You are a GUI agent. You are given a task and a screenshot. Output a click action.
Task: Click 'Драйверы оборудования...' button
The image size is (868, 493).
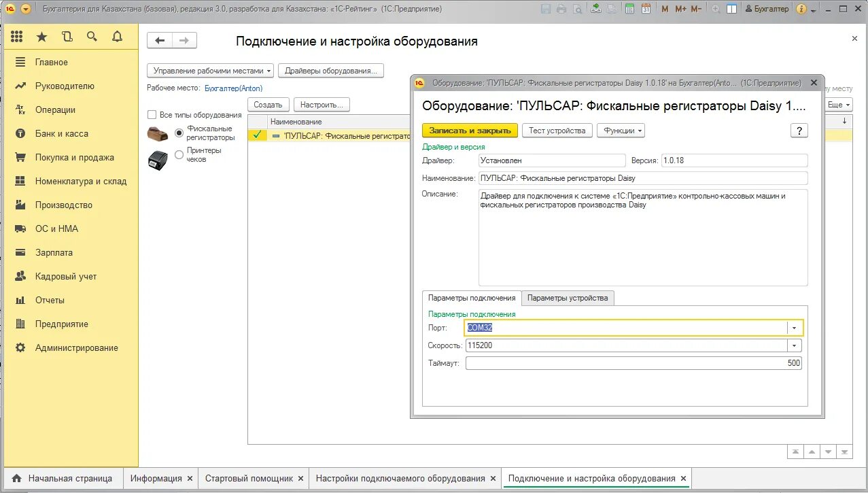[x=331, y=71]
